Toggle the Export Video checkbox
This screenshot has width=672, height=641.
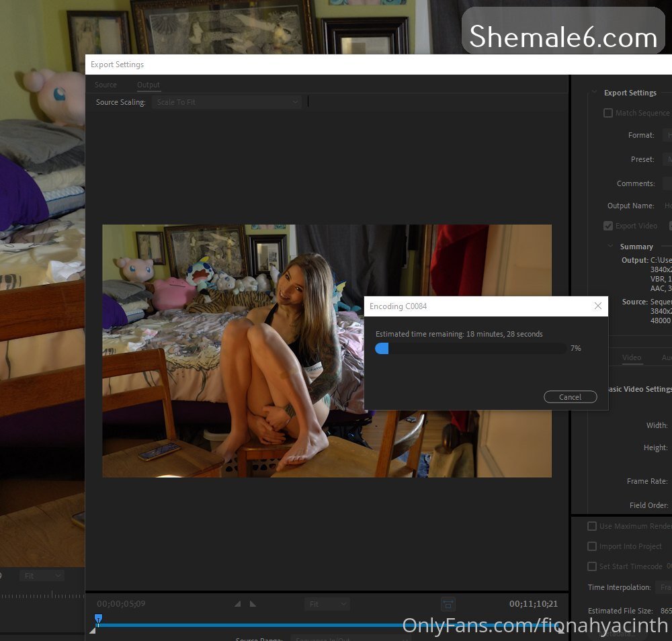pos(608,226)
